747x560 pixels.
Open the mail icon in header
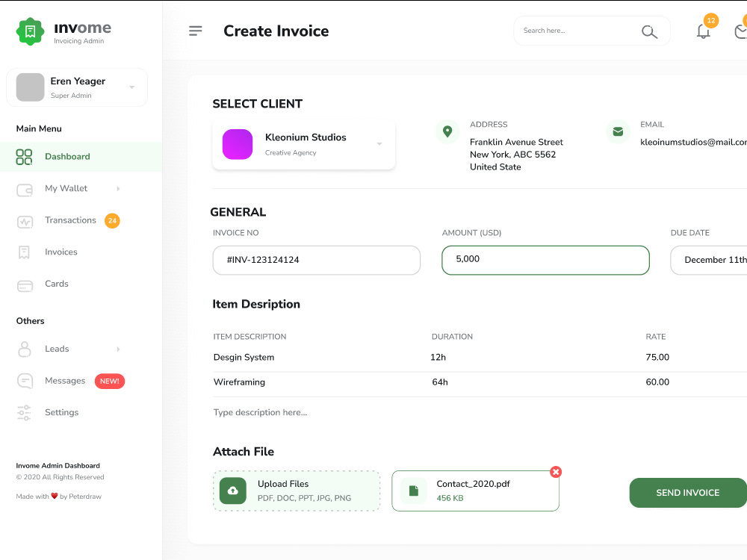[741, 31]
